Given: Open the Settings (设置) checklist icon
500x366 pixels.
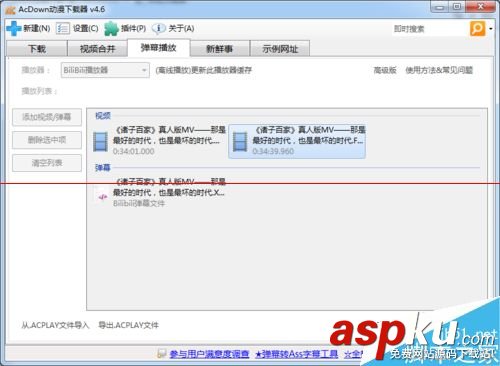Looking at the screenshot, I should [63, 29].
